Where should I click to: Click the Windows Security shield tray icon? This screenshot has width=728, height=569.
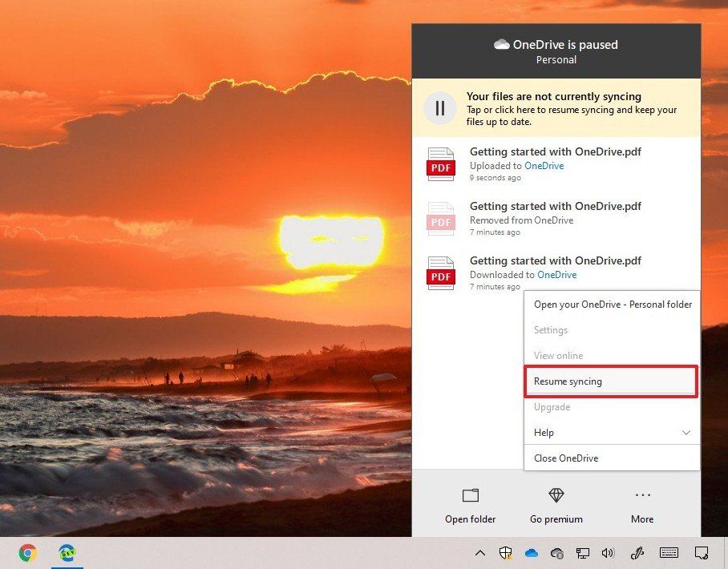(506, 552)
